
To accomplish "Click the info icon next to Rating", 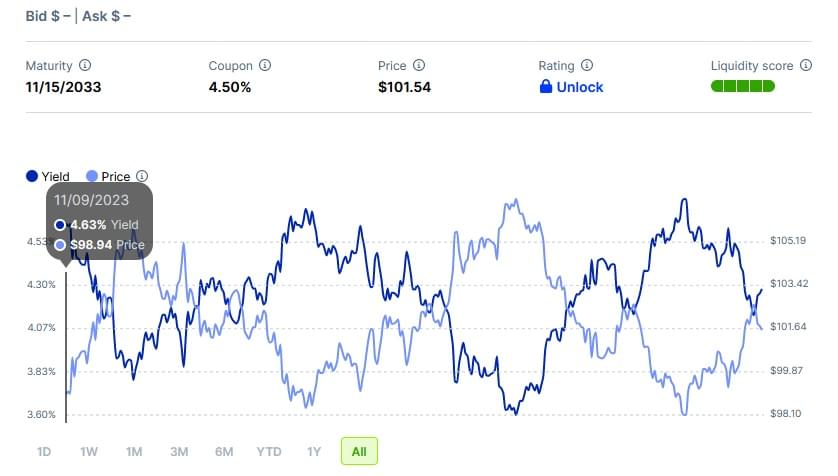I will point(587,65).
